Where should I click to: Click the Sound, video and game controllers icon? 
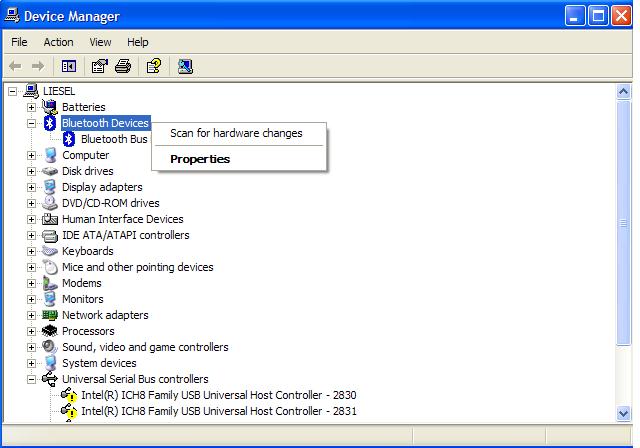coord(50,347)
